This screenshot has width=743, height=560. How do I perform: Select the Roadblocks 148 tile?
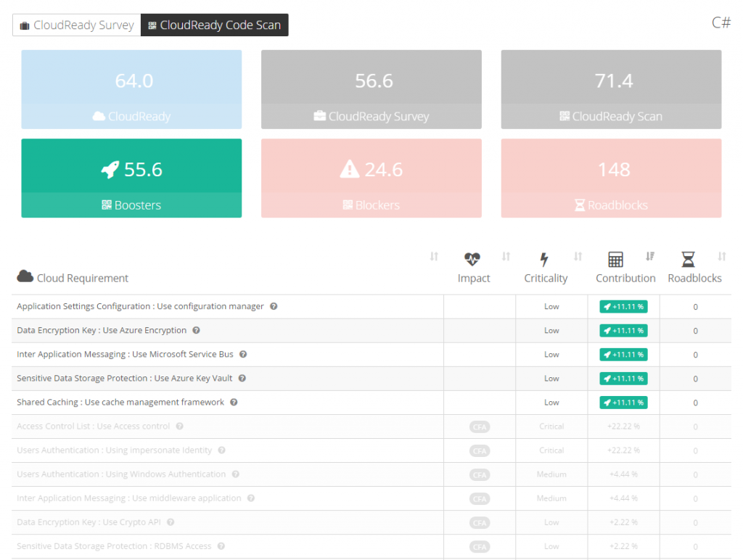pos(611,178)
